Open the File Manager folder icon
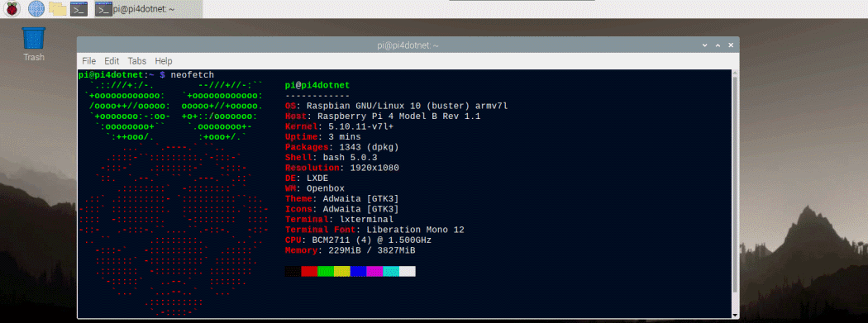 [58, 8]
